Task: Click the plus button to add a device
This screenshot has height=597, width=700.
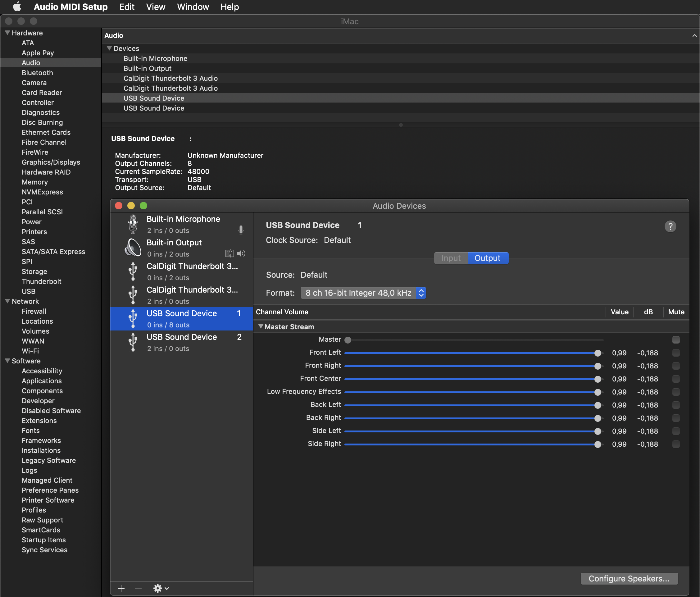Action: click(121, 588)
